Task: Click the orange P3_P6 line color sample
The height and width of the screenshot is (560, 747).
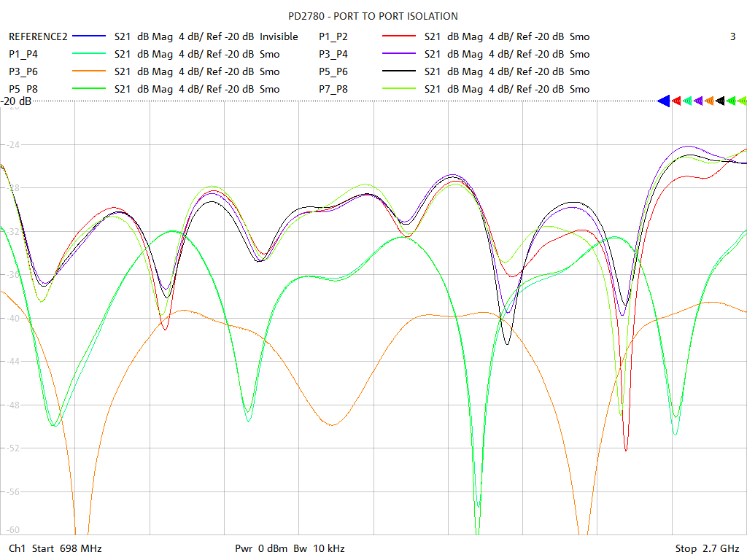Action: click(89, 71)
